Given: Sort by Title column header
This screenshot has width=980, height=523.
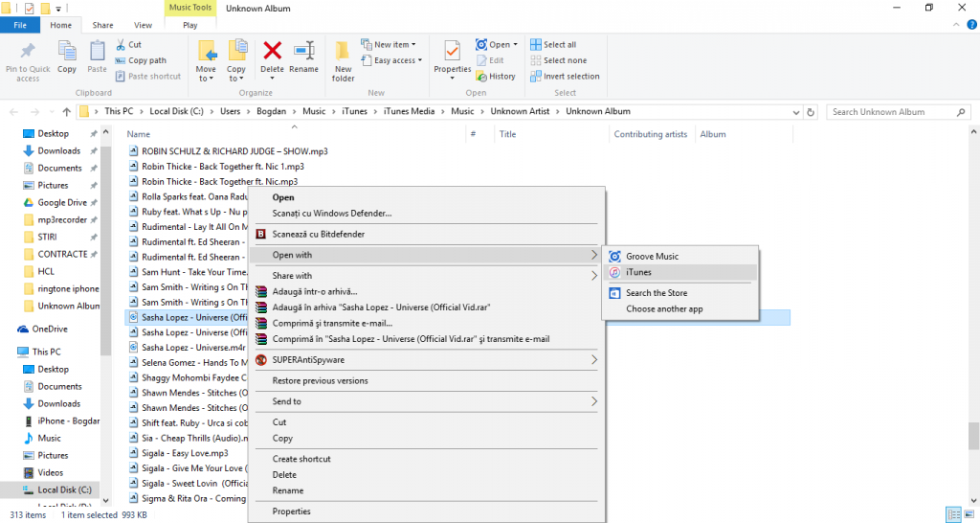Looking at the screenshot, I should point(507,134).
